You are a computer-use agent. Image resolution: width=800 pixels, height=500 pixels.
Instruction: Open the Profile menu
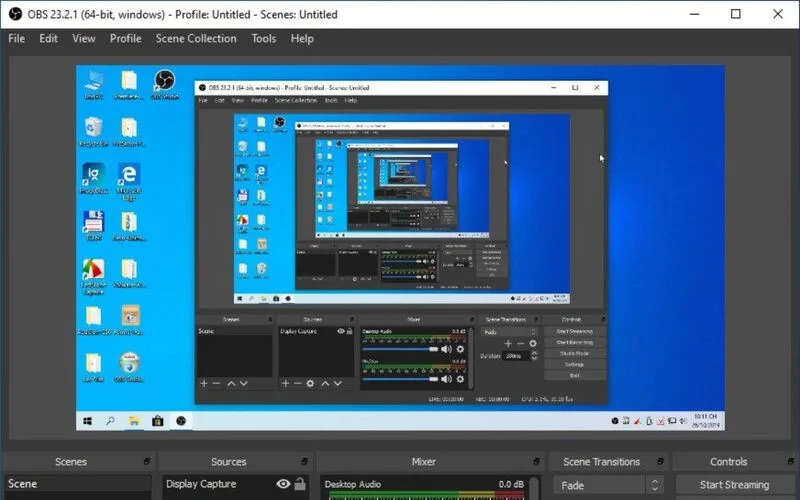point(126,39)
